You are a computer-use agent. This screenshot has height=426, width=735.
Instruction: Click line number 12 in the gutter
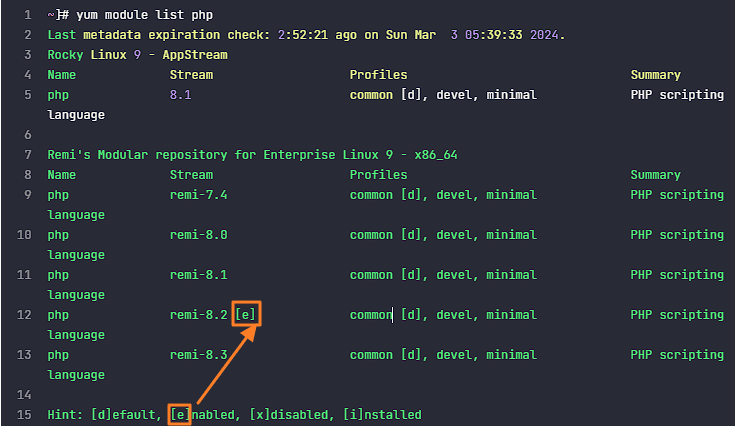pyautogui.click(x=26, y=315)
